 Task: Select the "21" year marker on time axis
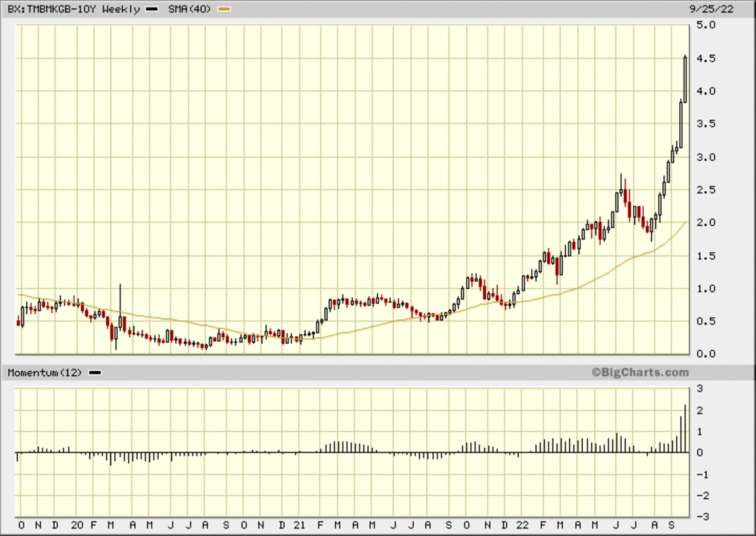click(x=300, y=525)
